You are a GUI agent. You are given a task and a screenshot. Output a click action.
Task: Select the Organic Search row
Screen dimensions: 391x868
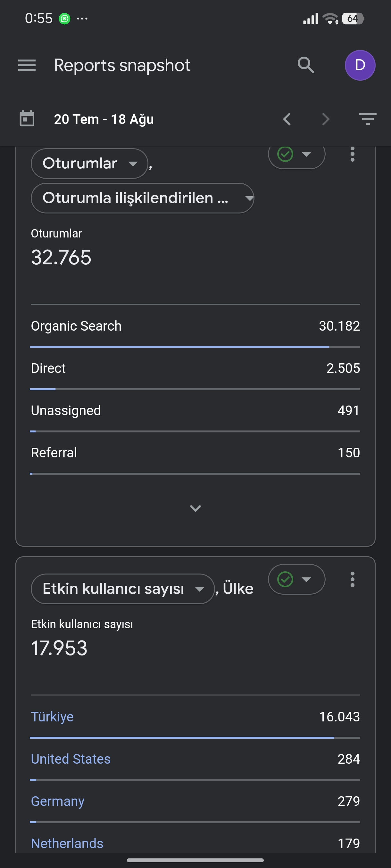pos(195,326)
